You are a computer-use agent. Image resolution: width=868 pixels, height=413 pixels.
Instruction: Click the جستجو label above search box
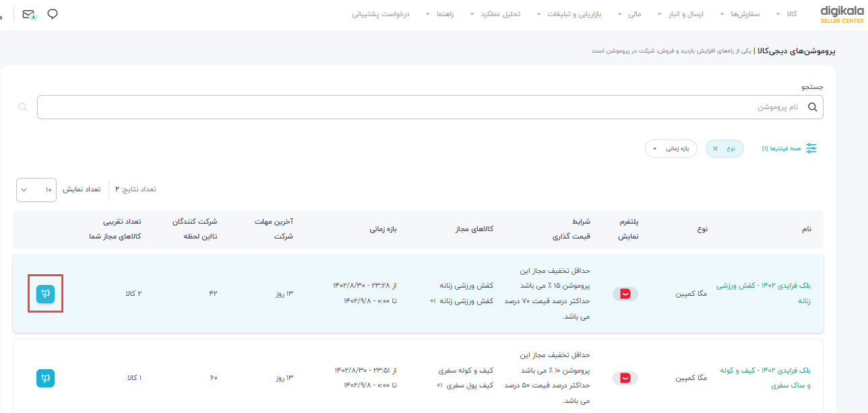[x=812, y=87]
